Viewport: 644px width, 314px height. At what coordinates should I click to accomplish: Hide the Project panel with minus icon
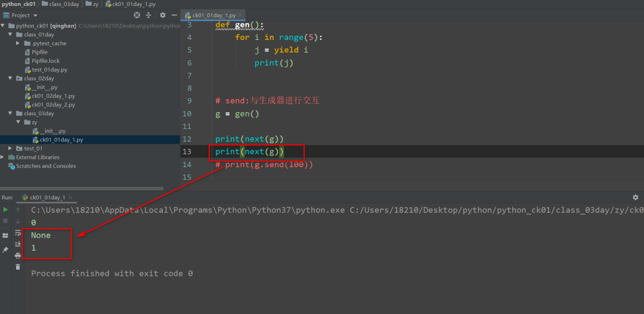(x=175, y=15)
